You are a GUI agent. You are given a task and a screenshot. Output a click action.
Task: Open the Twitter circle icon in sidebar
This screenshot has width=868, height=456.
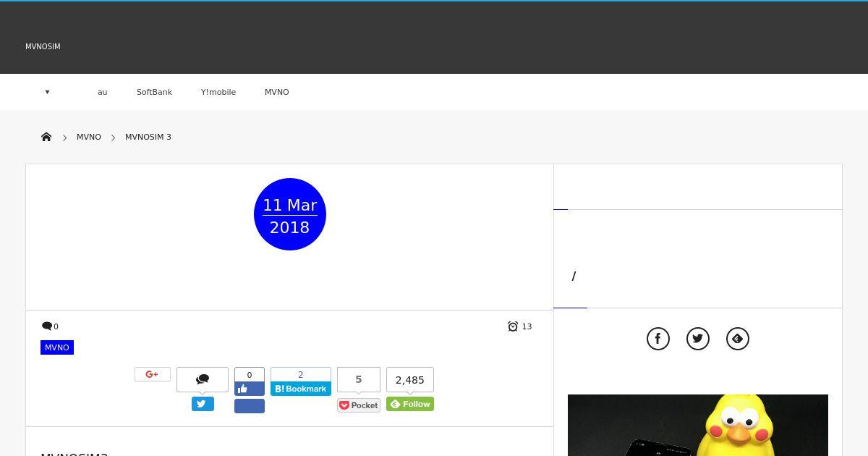[698, 339]
